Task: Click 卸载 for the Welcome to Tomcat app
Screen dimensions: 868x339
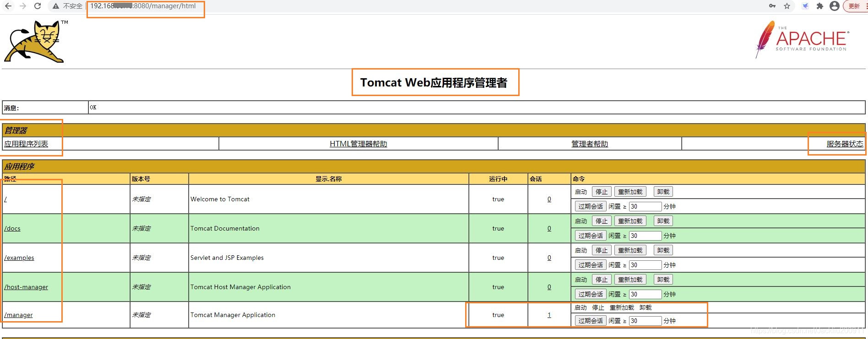Action: tap(663, 192)
